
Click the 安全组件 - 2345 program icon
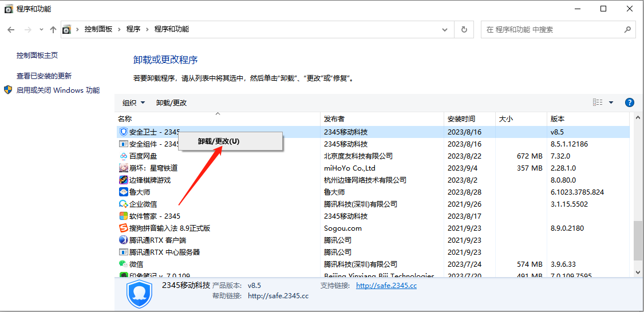[124, 144]
